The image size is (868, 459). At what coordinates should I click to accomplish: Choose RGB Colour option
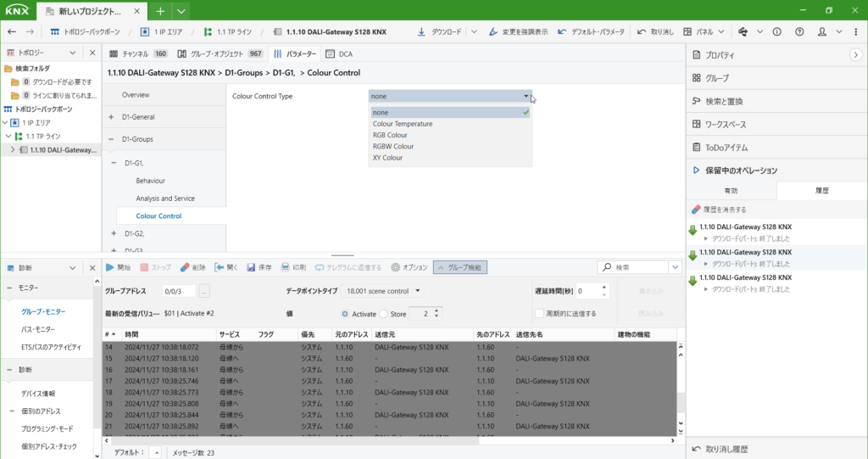click(450, 135)
